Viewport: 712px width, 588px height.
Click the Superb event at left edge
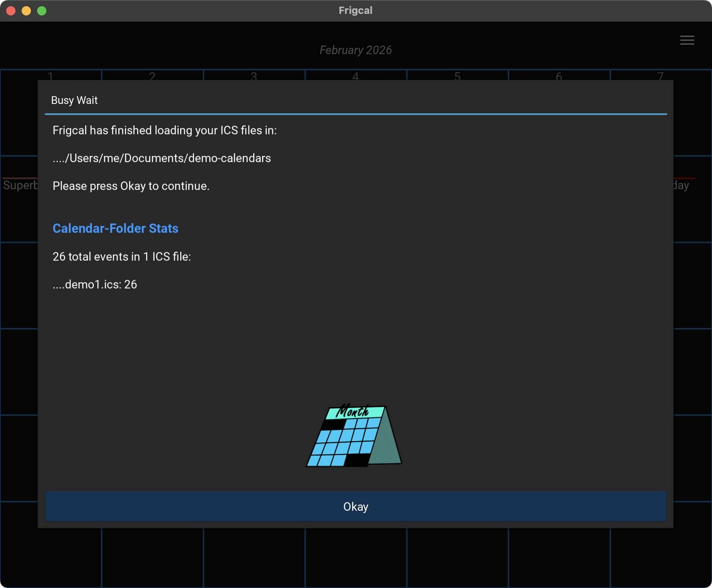[x=20, y=185]
